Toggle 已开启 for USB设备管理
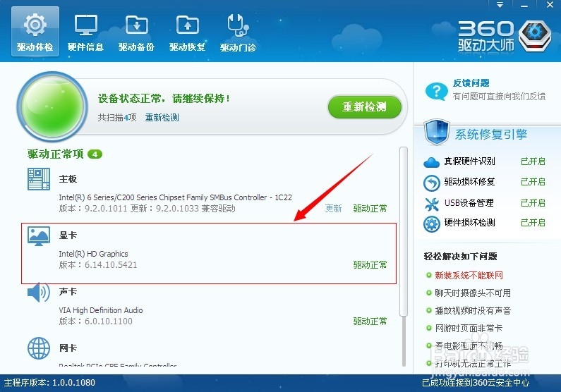The width and height of the screenshot is (561, 392). pyautogui.click(x=533, y=202)
